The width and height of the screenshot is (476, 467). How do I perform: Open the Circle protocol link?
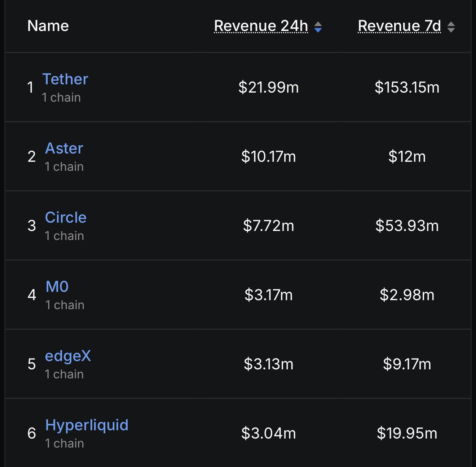(x=66, y=217)
